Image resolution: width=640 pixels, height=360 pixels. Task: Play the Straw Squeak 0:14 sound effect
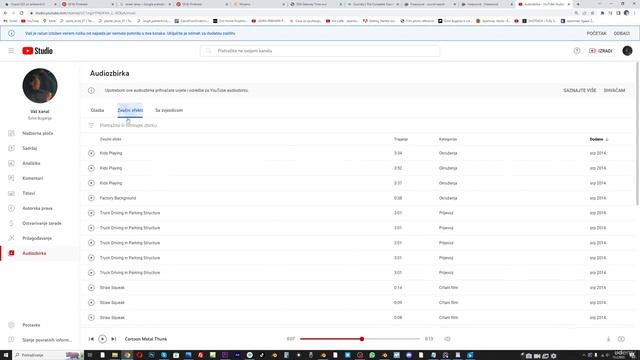91,287
